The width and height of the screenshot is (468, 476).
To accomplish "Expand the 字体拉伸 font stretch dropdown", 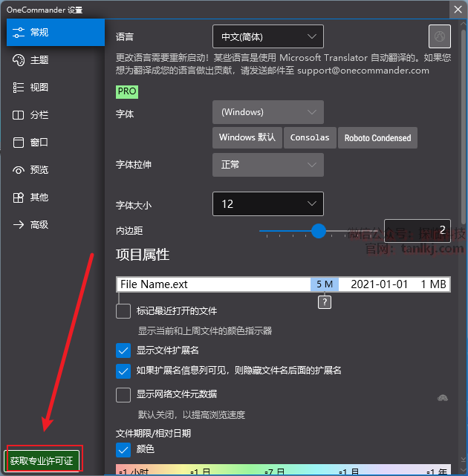I will point(268,165).
